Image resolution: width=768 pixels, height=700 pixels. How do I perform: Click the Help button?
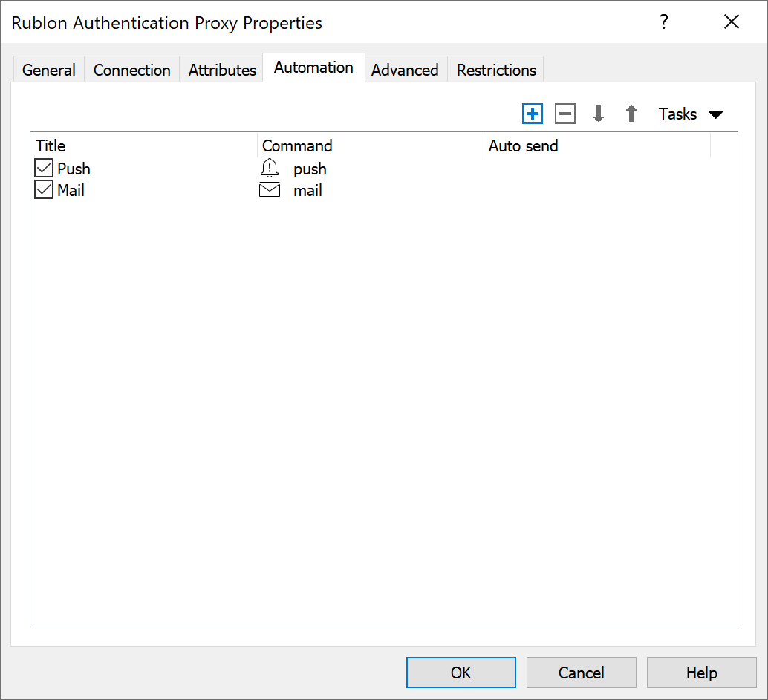[701, 673]
